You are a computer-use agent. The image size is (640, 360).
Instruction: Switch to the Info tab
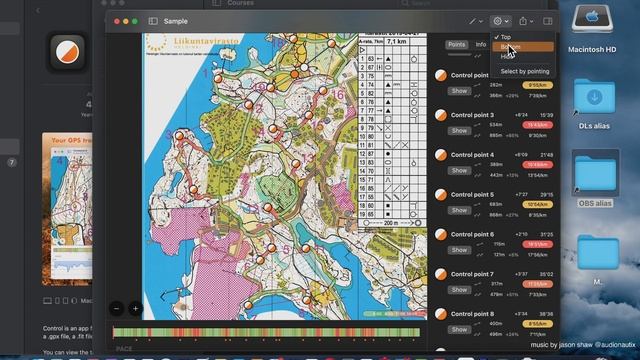(x=481, y=44)
